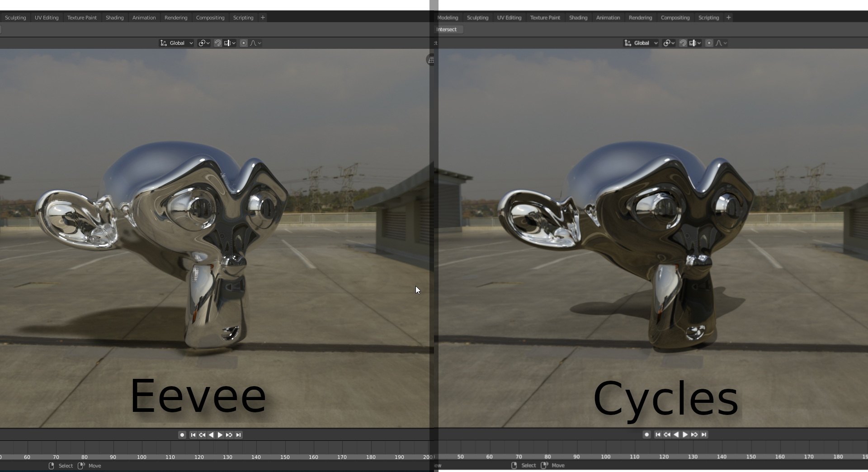
Task: Jump to end frame in Eevee window
Action: click(x=238, y=435)
